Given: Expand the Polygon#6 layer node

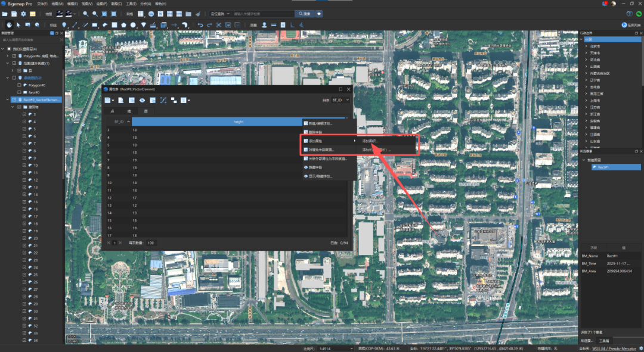Looking at the screenshot, I should click(x=7, y=56).
